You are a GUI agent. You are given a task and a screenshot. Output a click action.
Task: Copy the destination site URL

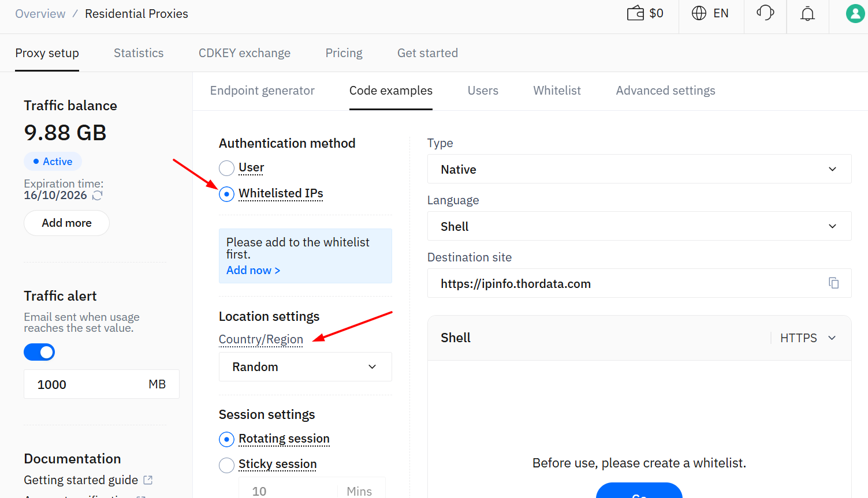click(x=833, y=283)
